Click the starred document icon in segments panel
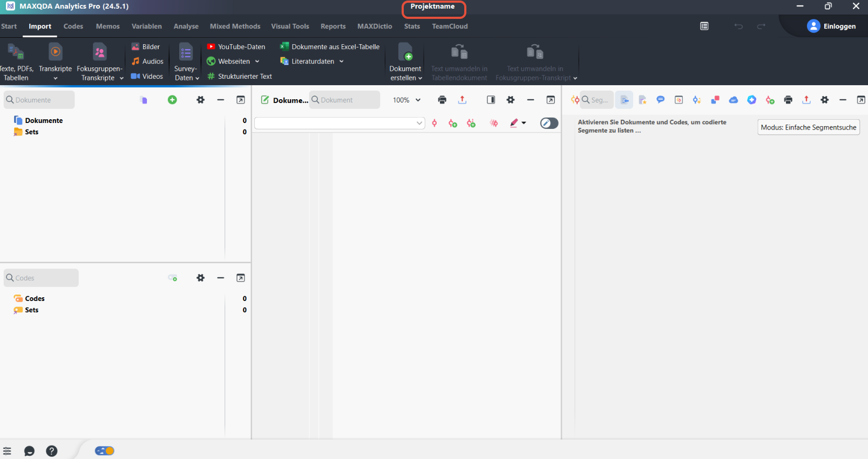This screenshot has width=868, height=459. [642, 100]
